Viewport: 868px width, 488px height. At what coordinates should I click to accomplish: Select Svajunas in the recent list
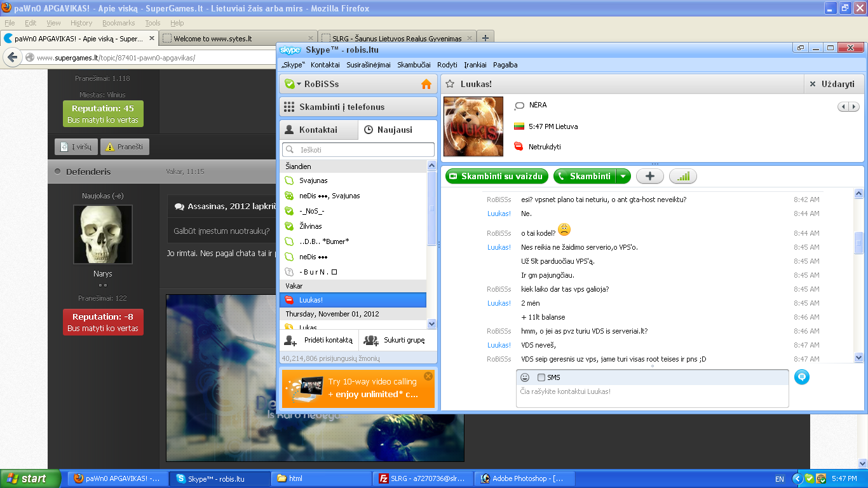353,180
